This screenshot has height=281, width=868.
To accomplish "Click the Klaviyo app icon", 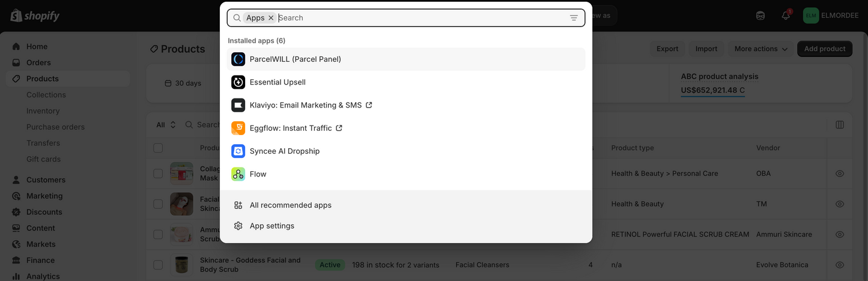I will 238,105.
